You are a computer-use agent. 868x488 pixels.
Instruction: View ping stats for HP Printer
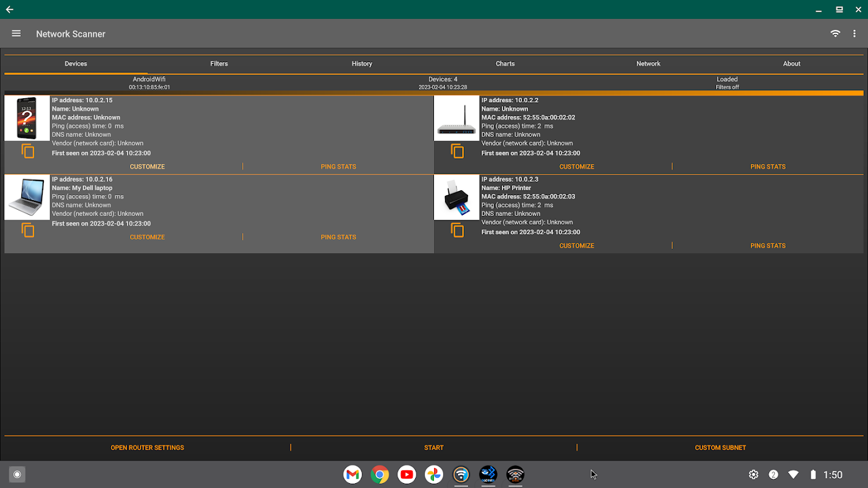point(768,246)
